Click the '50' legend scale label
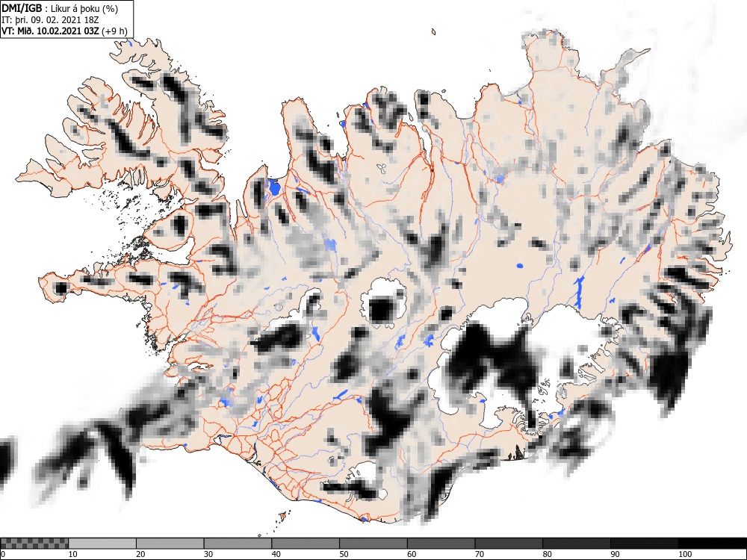This screenshot has height=560, width=747. tap(344, 554)
